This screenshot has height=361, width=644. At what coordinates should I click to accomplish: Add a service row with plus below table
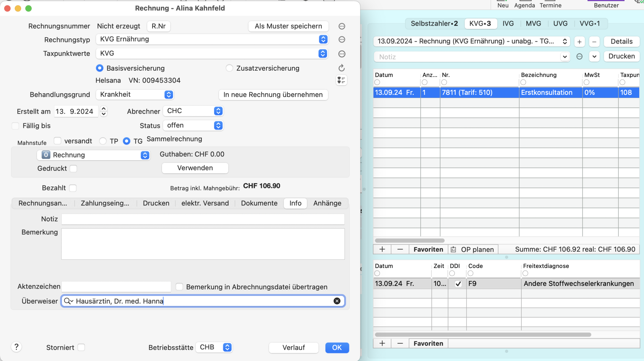pos(382,249)
